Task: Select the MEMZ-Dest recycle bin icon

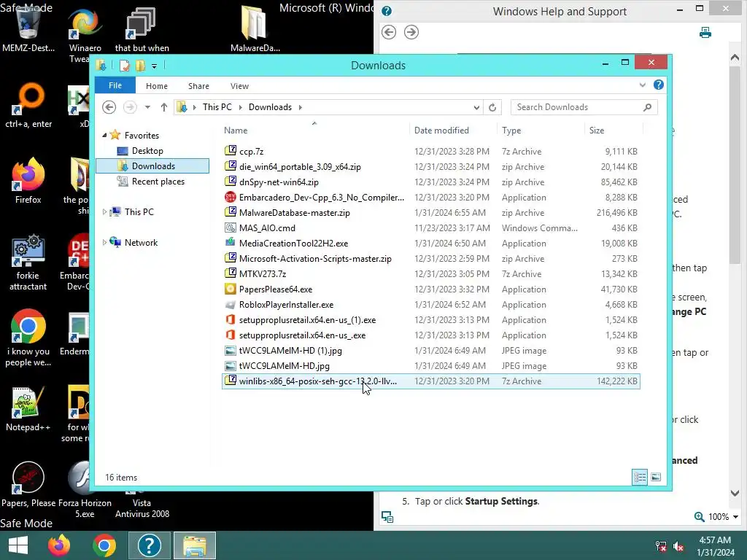Action: click(28, 28)
